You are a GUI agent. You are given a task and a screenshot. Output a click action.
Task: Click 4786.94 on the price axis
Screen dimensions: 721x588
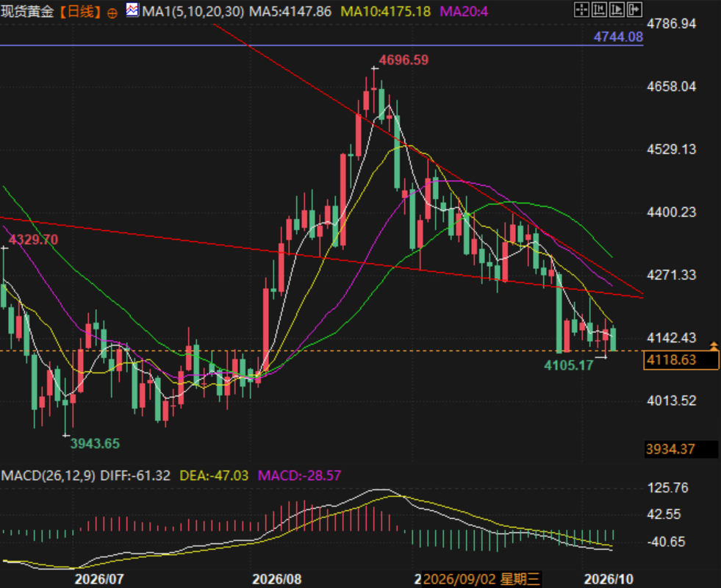point(671,24)
